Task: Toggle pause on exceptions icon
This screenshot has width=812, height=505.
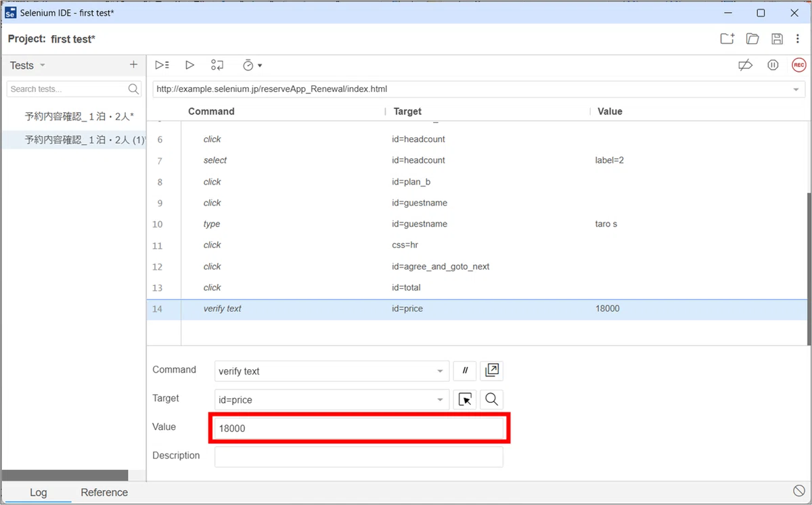Action: [x=773, y=65]
